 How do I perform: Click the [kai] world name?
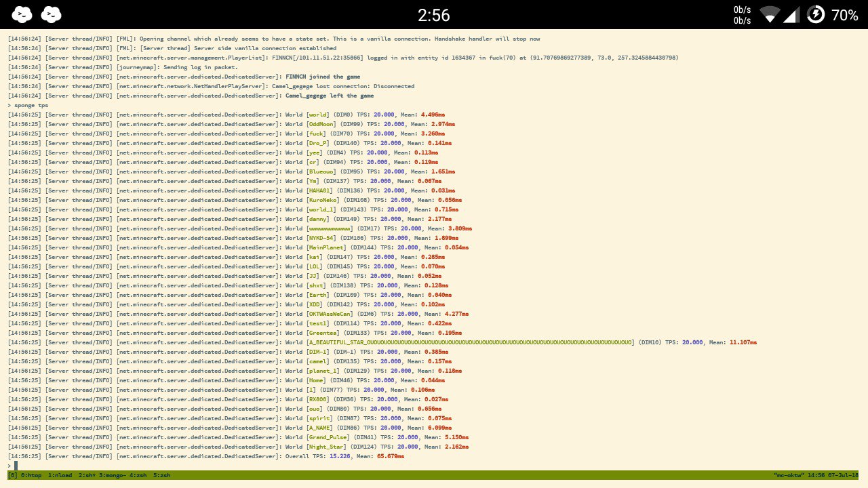(315, 257)
